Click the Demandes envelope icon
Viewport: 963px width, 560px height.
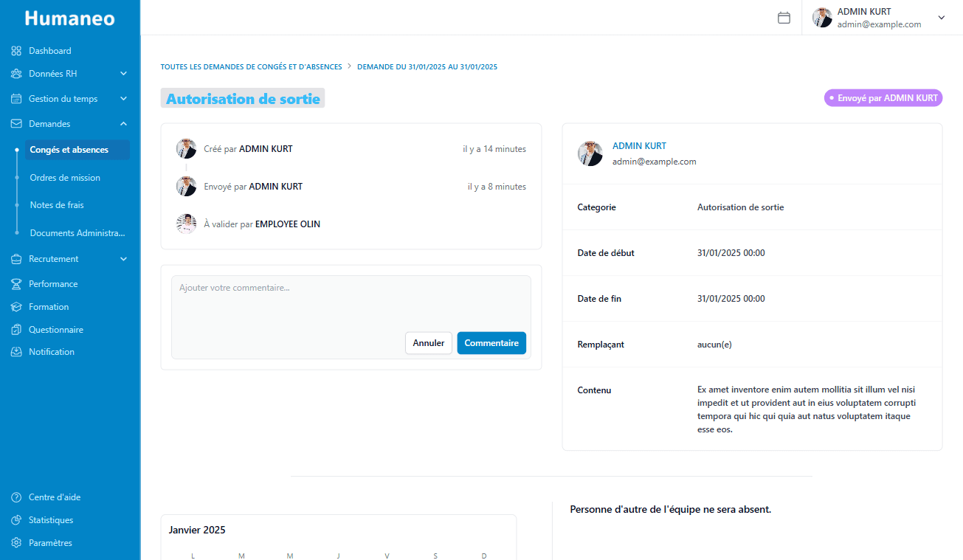pyautogui.click(x=15, y=123)
